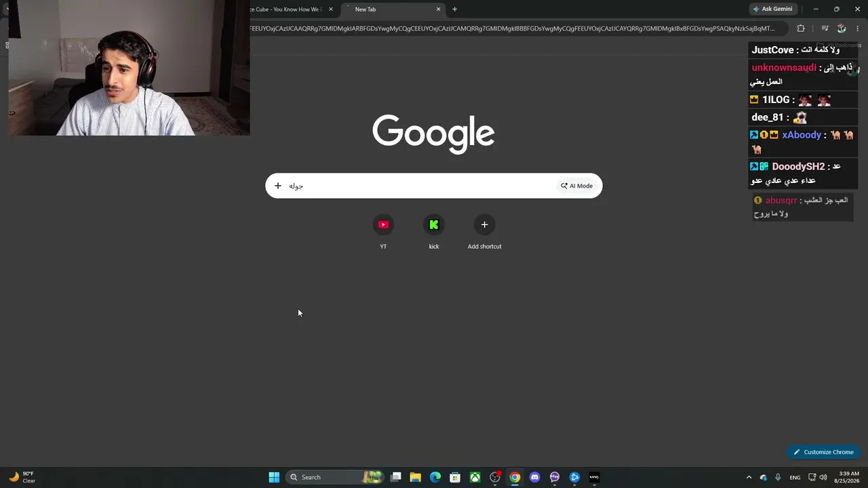The width and height of the screenshot is (868, 488).
Task: Click the Google Chrome taskbar icon
Action: point(515,477)
